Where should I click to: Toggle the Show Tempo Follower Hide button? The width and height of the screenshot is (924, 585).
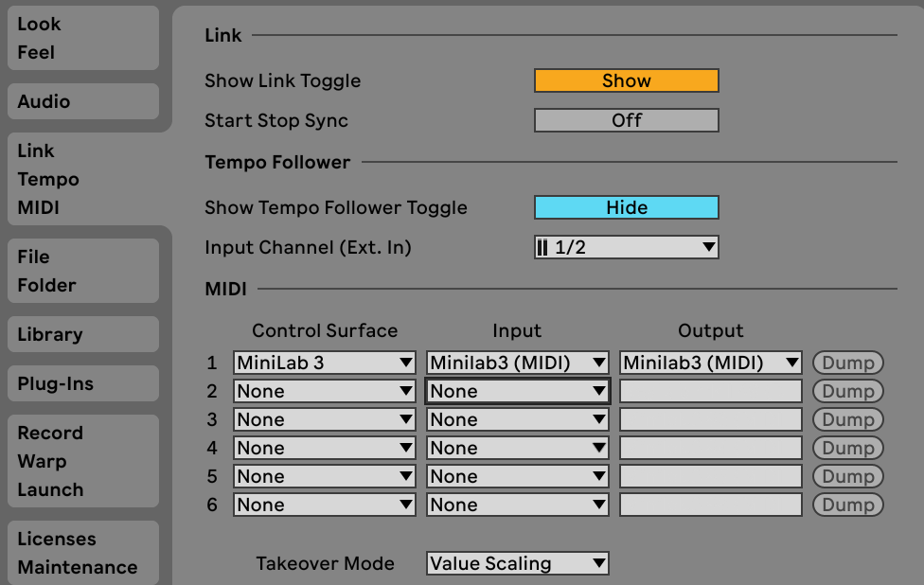pyautogui.click(x=627, y=207)
